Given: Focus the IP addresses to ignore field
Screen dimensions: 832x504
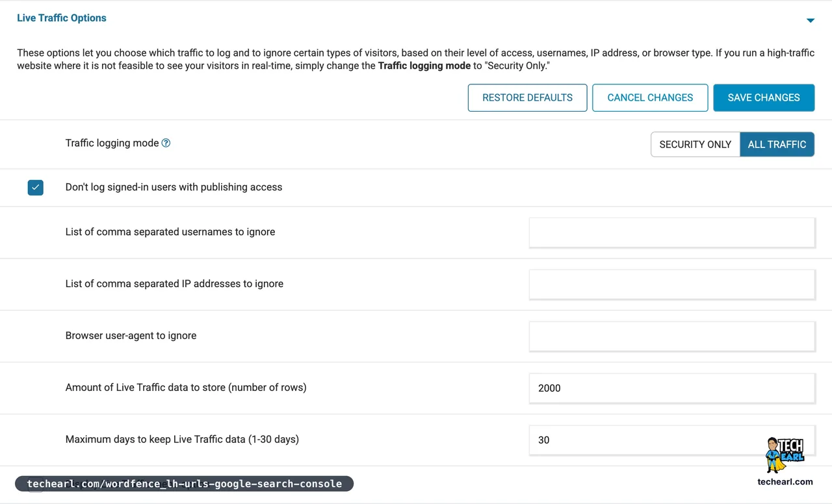Looking at the screenshot, I should point(672,284).
